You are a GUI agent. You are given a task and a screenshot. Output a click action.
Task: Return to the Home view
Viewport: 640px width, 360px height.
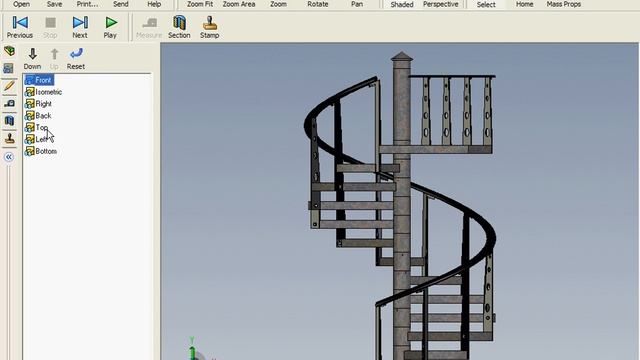pos(524,4)
